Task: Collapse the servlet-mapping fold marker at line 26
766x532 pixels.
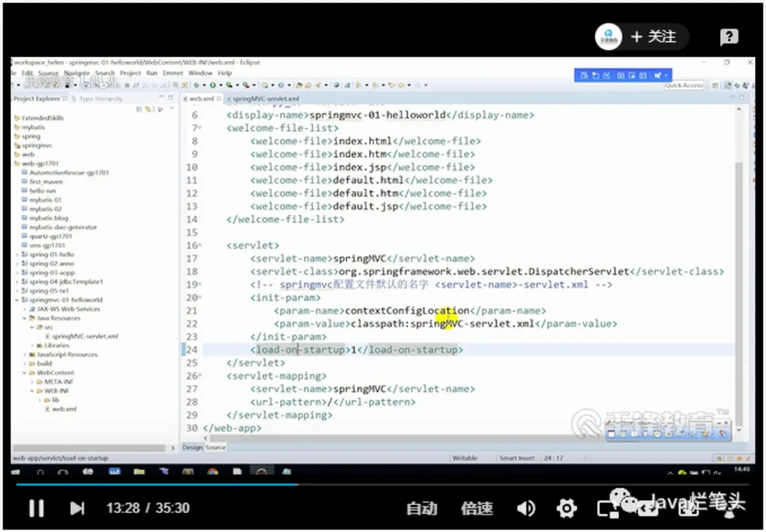Action: coord(200,376)
